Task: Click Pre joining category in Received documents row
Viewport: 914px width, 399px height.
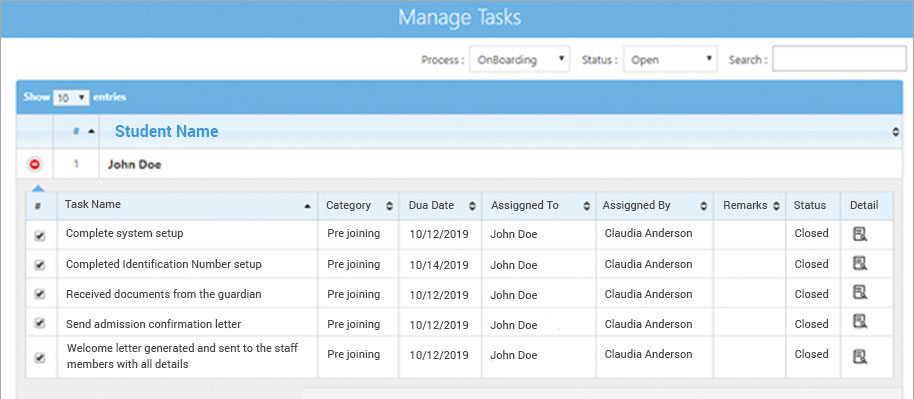Action: coord(353,295)
